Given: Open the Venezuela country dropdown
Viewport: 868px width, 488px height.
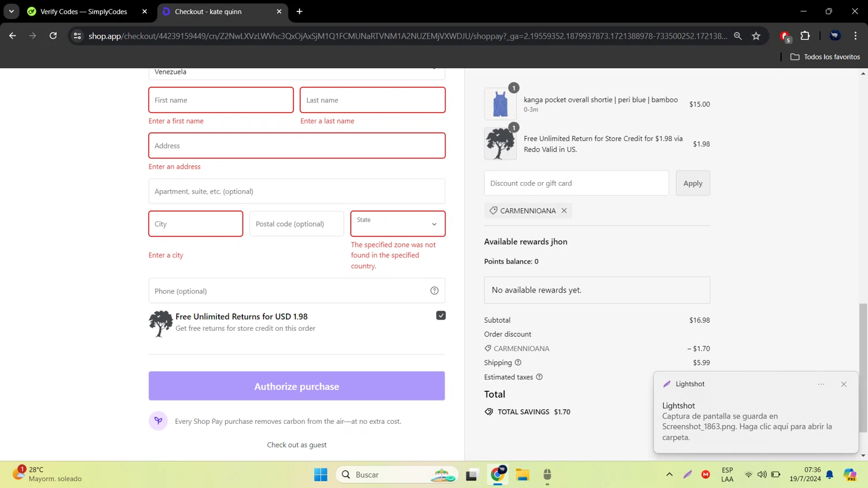Looking at the screenshot, I should (296, 73).
